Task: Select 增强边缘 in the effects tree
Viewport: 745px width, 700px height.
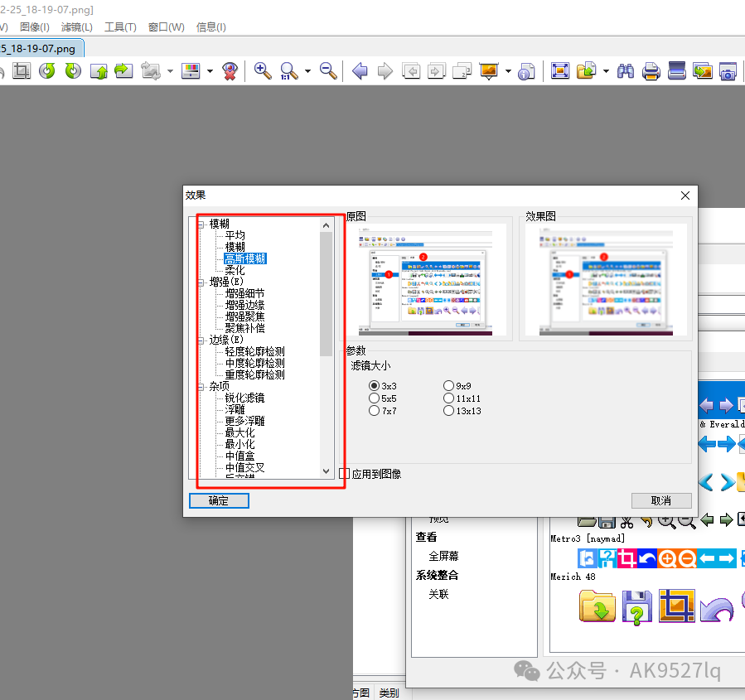Action: [244, 305]
